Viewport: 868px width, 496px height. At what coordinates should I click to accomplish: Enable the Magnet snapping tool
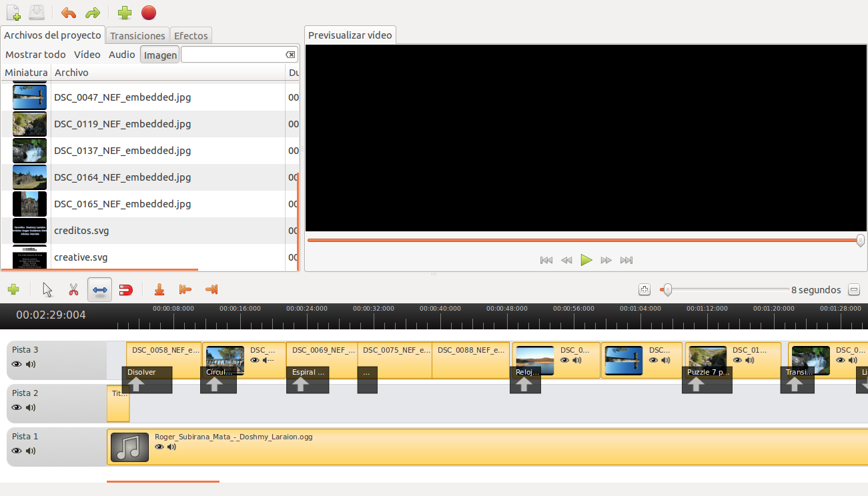click(125, 289)
